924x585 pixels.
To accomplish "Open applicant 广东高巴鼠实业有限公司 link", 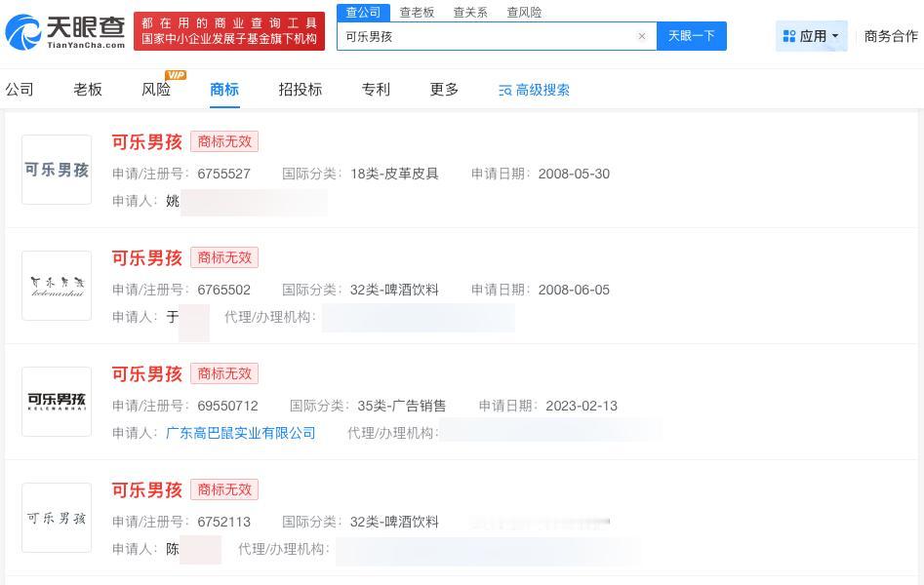I will pyautogui.click(x=240, y=433).
